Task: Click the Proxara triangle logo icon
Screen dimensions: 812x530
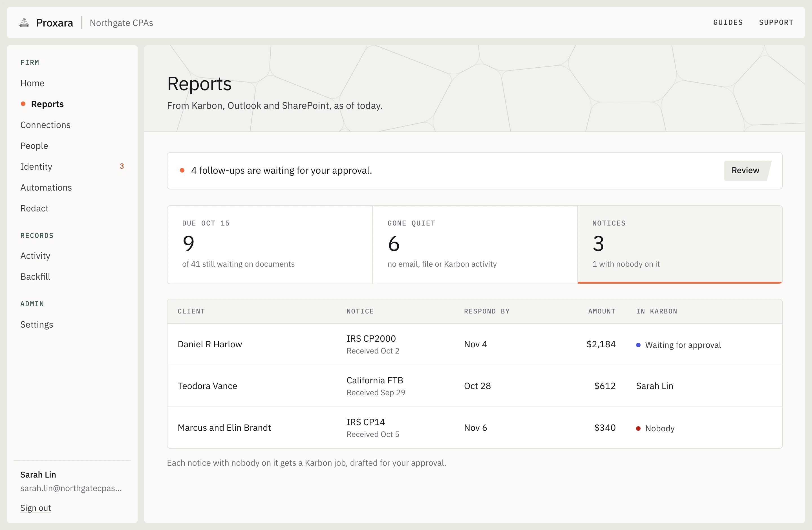Action: coord(24,23)
